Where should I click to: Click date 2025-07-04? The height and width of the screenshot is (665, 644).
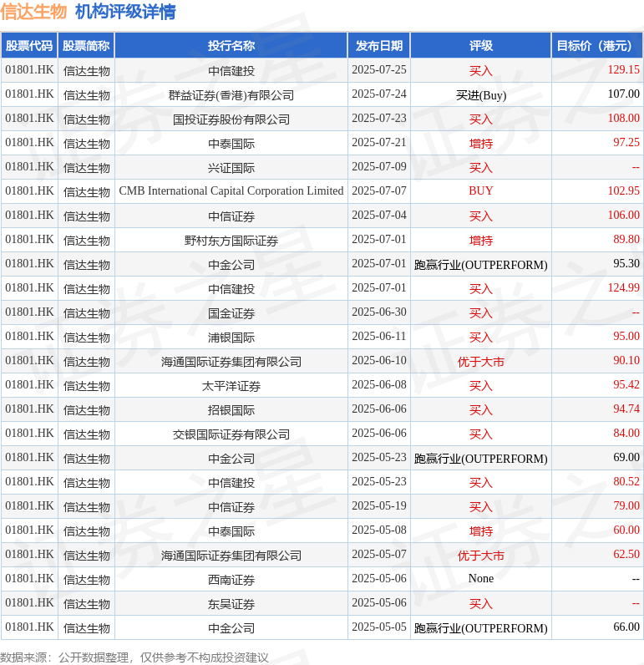pyautogui.click(x=379, y=215)
